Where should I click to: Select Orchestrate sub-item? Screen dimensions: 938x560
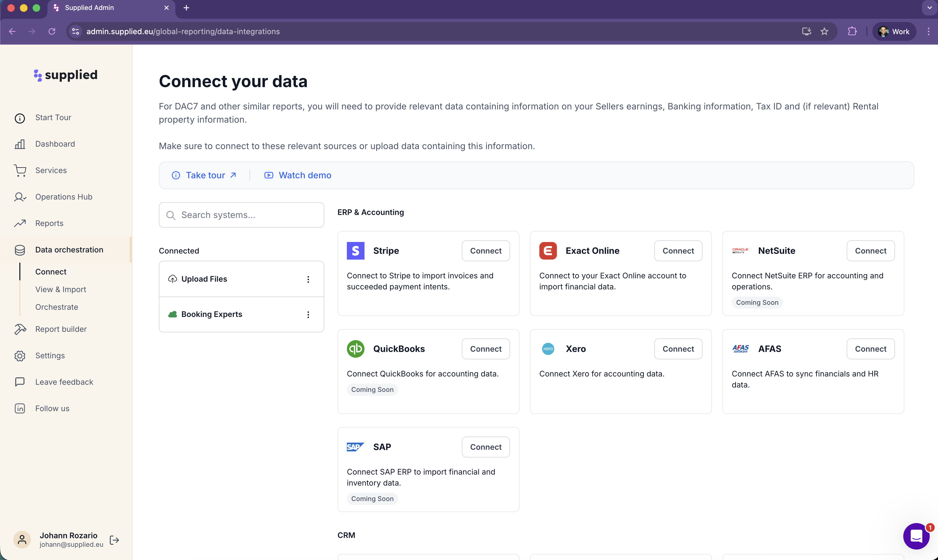(x=57, y=307)
